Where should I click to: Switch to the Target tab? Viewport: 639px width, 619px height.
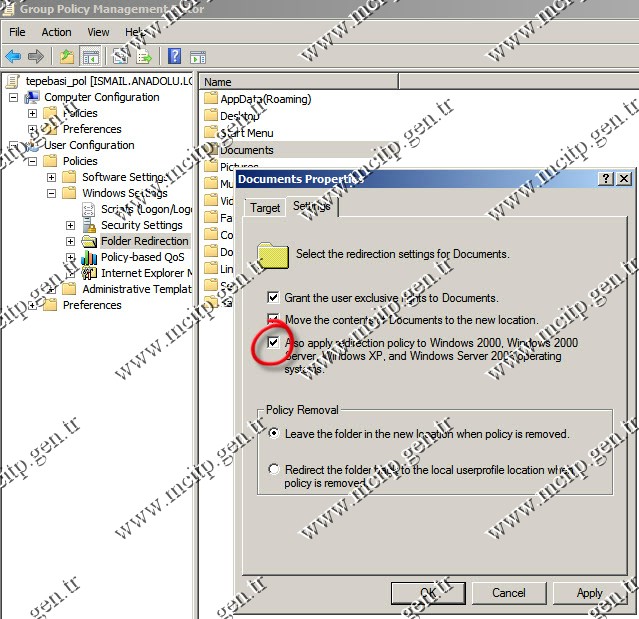(x=265, y=208)
